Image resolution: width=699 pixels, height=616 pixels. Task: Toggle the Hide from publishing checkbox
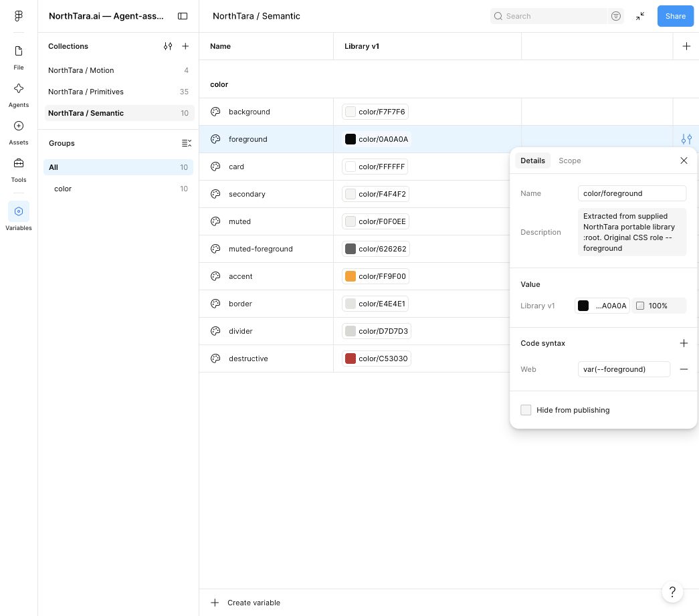point(526,409)
